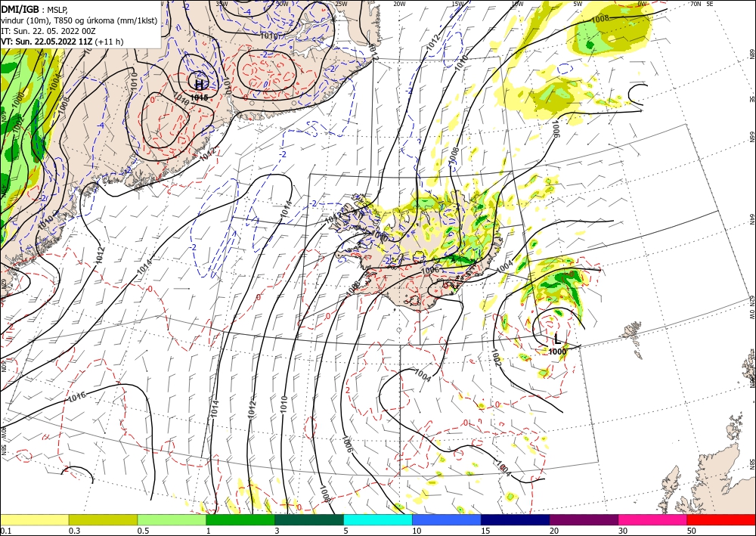This screenshot has height=536, width=756.
Task: Click the '25W' longitude label
Action: click(341, 4)
